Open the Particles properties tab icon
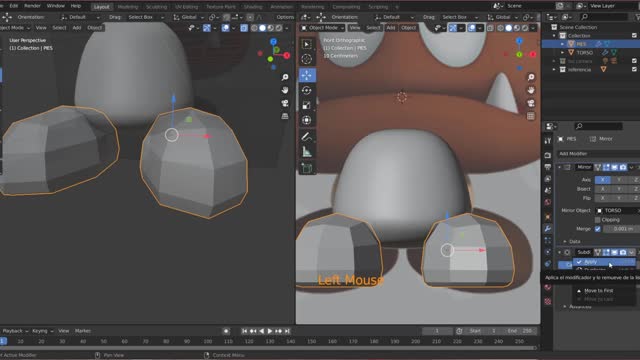The width and height of the screenshot is (640, 360). pyautogui.click(x=548, y=240)
